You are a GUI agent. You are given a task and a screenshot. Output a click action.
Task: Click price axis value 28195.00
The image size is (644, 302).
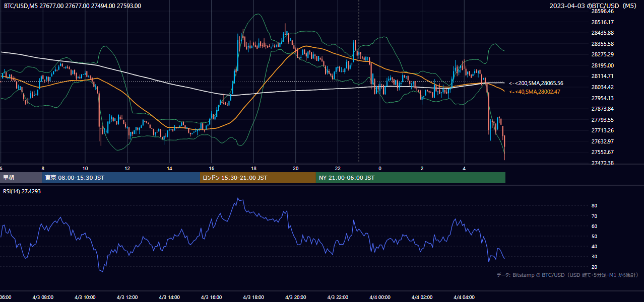(602, 65)
